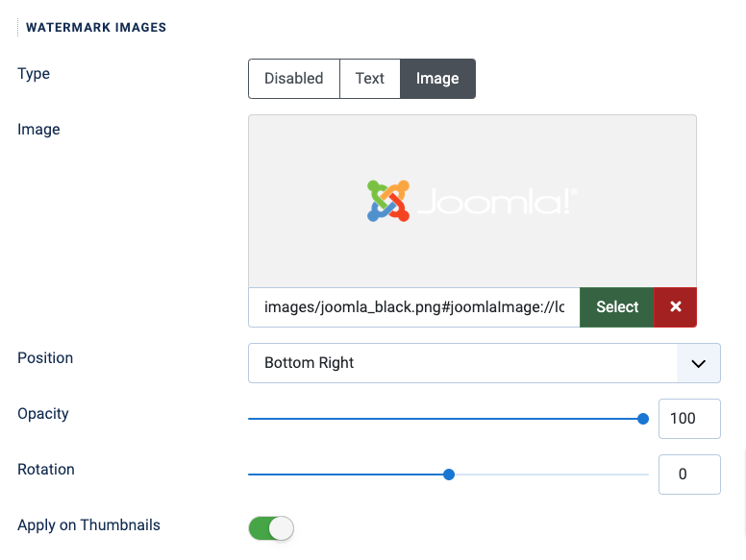Click the Opacity slider handle
Viewport: 746px width, 560px height.
tap(643, 419)
